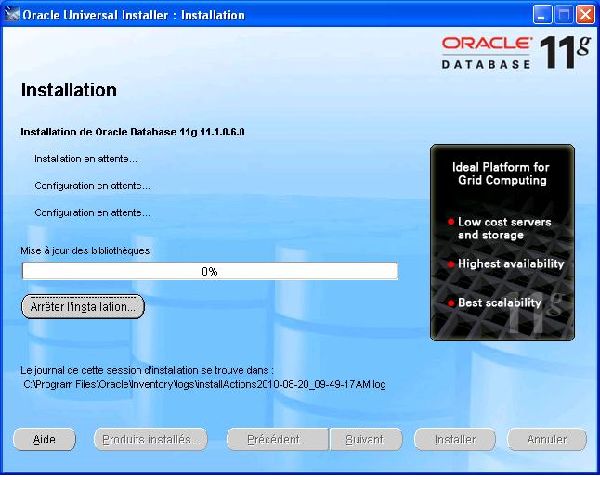Image resolution: width=600 pixels, height=480 pixels.
Task: Click the 'Installation de Oracle Database 11g' heading
Action: (132, 132)
